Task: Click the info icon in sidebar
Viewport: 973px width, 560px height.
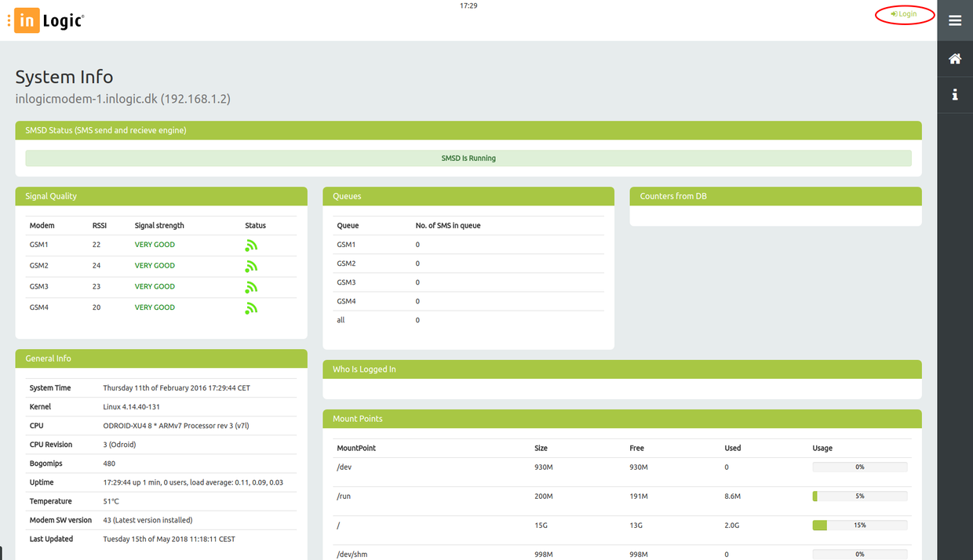Action: tap(955, 95)
